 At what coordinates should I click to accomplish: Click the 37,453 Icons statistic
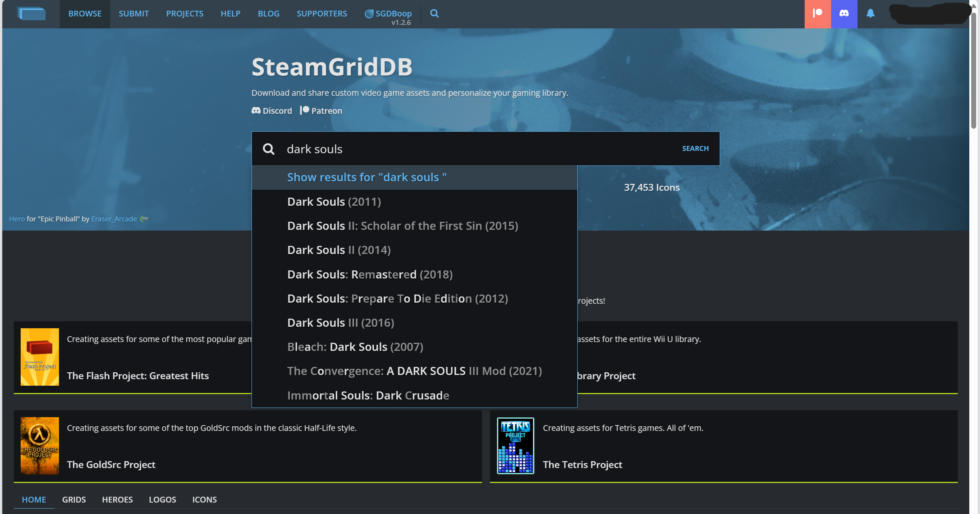(652, 187)
